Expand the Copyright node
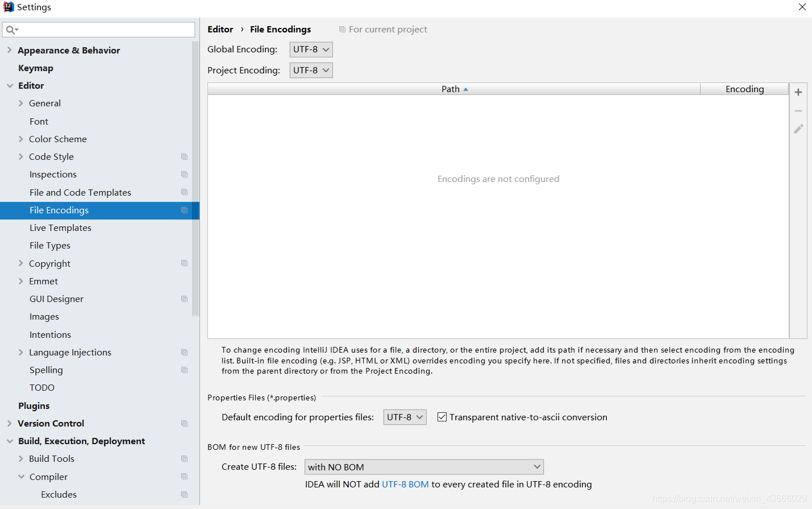 [20, 263]
